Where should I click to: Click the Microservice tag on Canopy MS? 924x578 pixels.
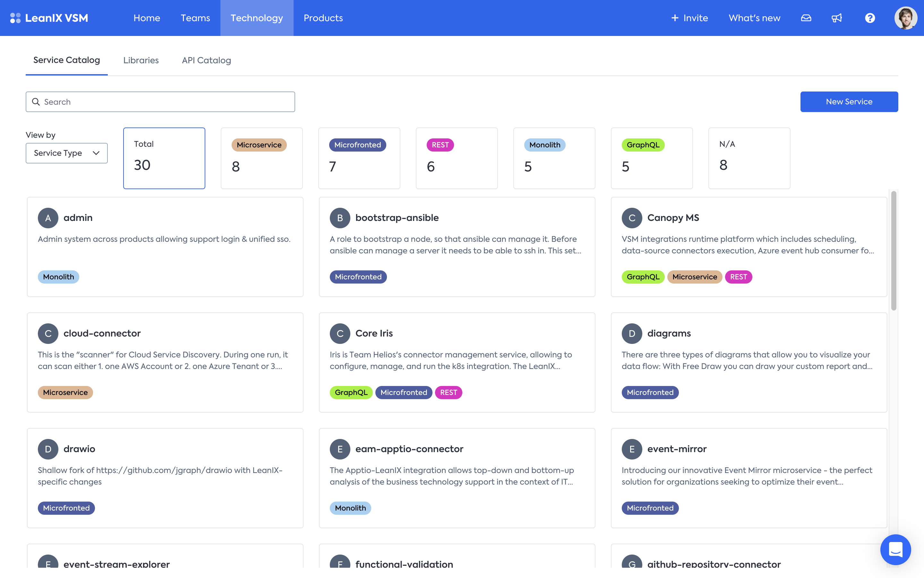695,277
